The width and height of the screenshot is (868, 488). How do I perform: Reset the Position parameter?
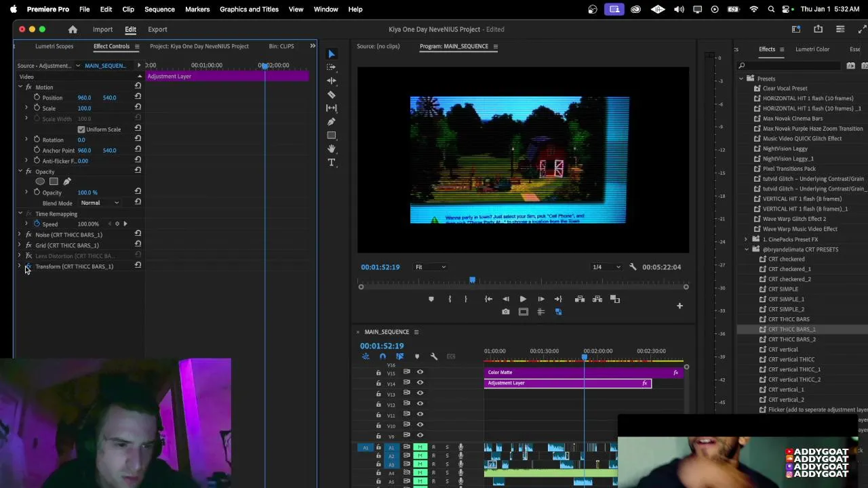(138, 97)
